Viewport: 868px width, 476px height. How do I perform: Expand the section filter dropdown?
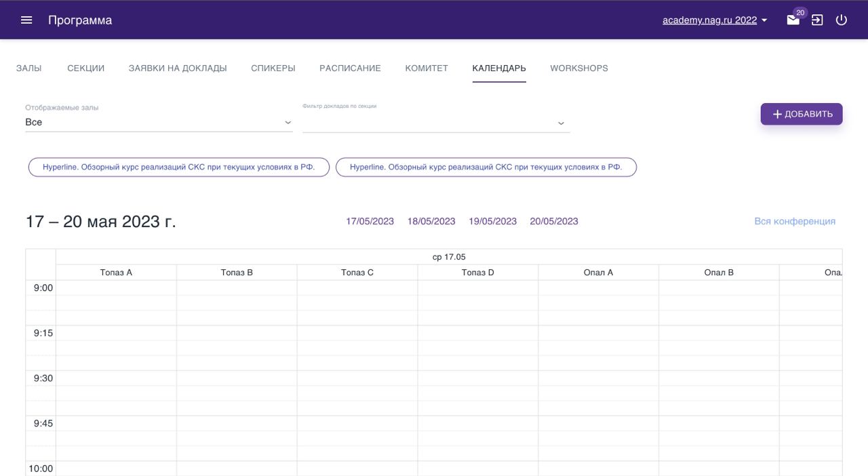point(436,123)
